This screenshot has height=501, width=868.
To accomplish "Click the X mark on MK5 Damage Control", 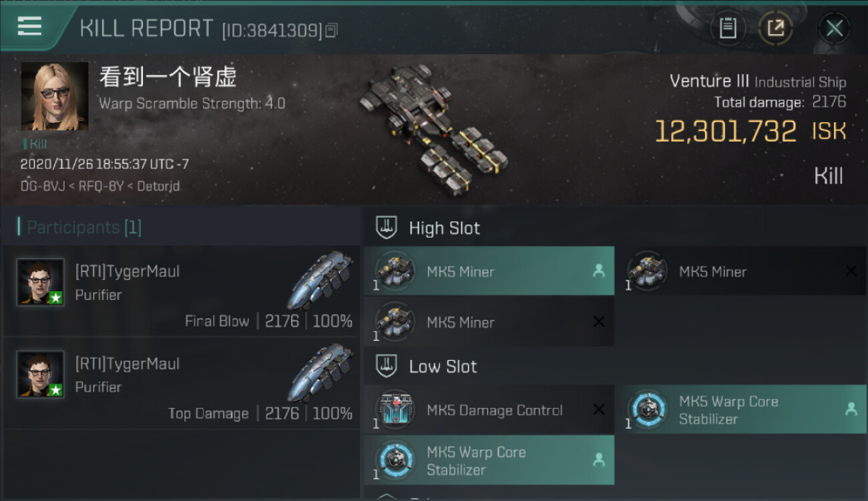I will (599, 409).
